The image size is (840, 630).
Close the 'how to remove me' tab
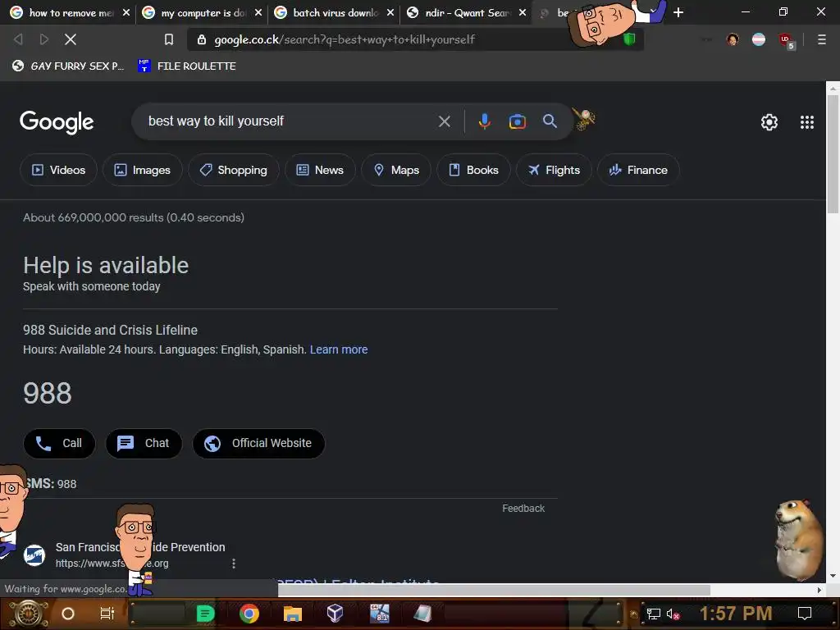[x=126, y=12]
